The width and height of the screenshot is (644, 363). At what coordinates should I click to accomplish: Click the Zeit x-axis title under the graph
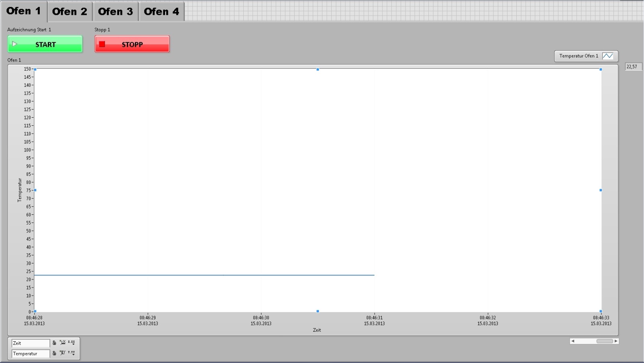[x=317, y=330]
